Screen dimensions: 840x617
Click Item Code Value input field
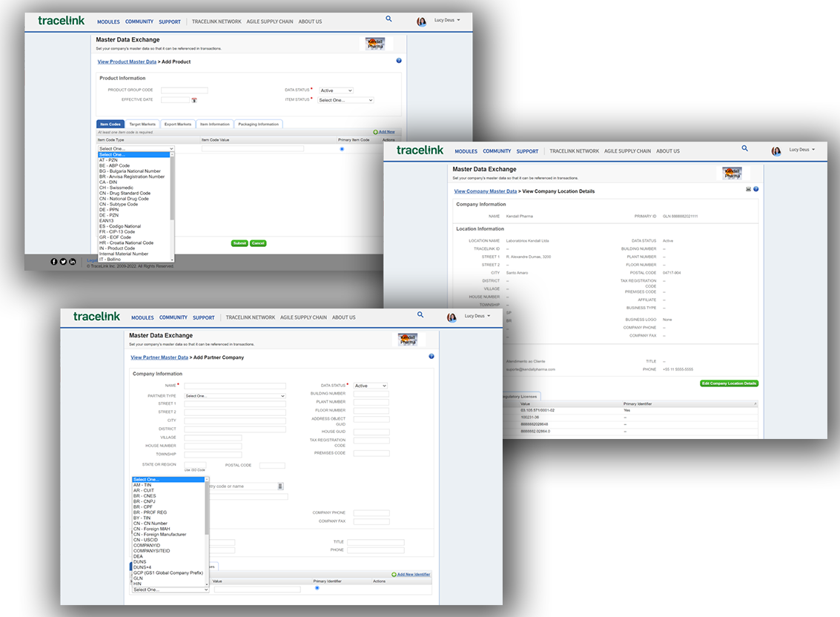pos(253,148)
